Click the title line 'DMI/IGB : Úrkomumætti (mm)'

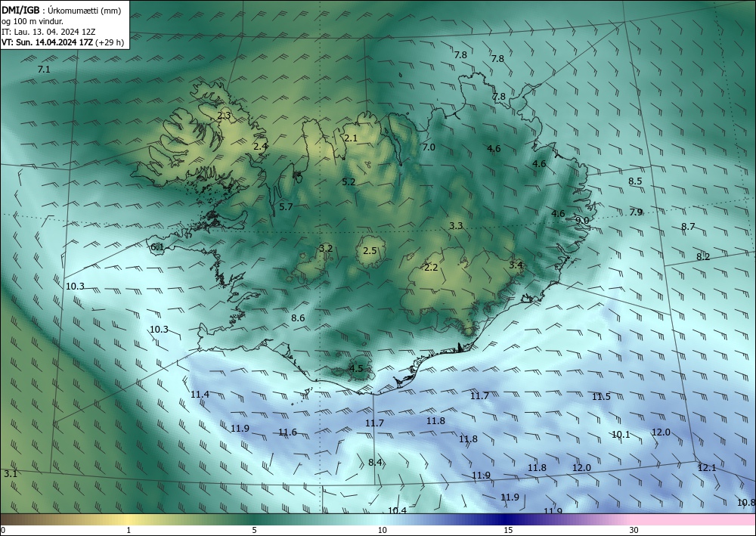(x=61, y=11)
